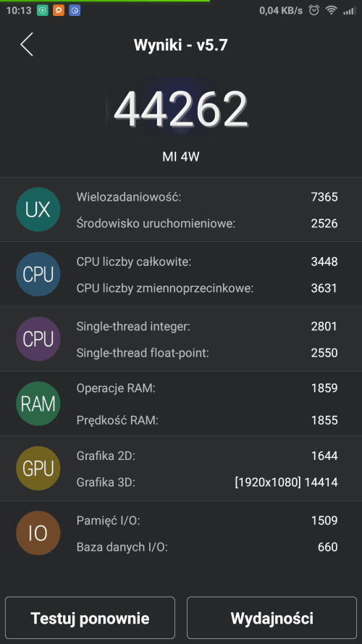Screen dimensions: 362x644
Task: Tap the Wyniki - v5.7 title
Action: pyautogui.click(x=180, y=45)
